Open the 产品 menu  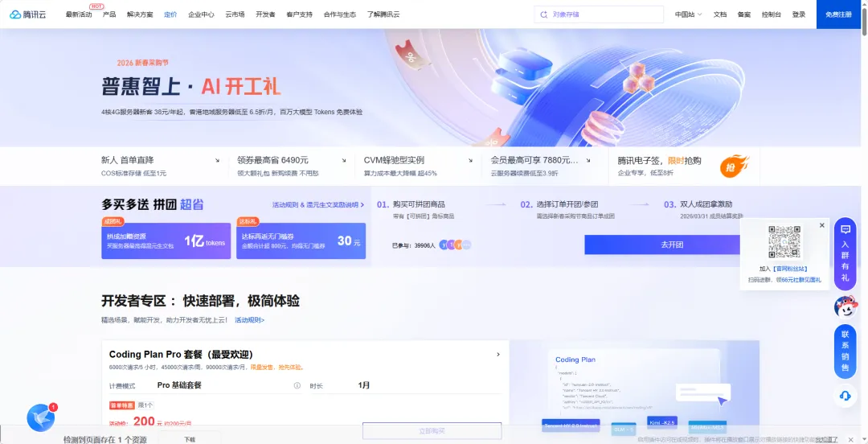[x=109, y=14]
